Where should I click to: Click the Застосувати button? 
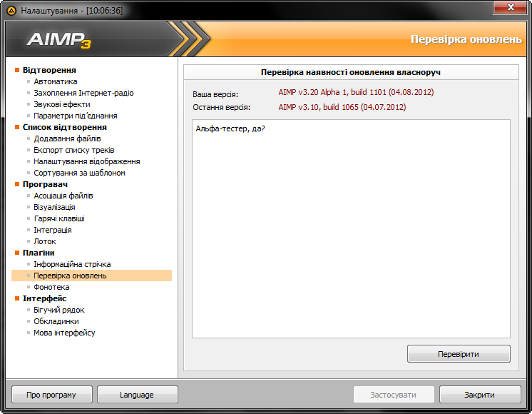coord(394,395)
